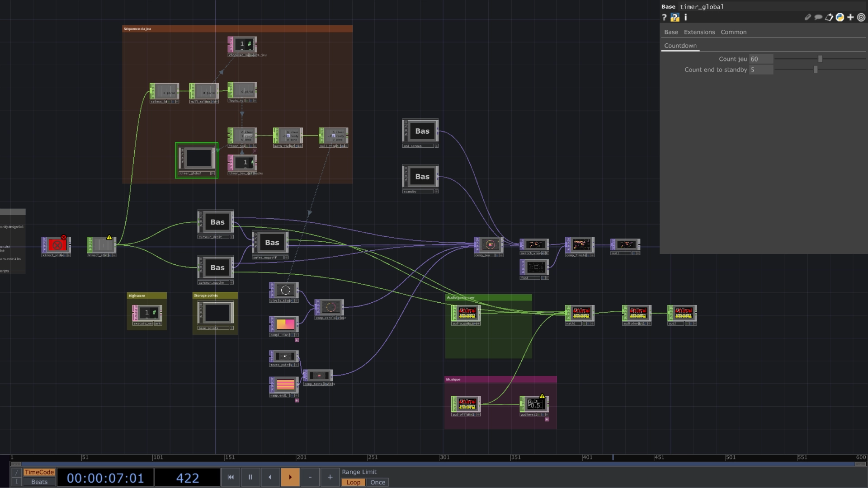
Task: Toggle the flag button on logic_id node
Action: pos(255,101)
